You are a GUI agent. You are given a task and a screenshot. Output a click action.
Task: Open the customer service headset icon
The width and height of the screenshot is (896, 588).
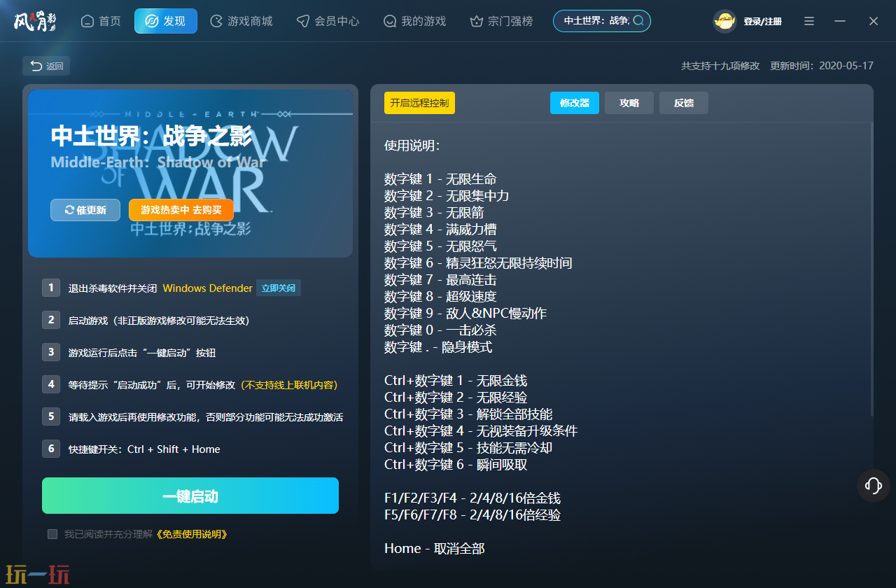[874, 486]
